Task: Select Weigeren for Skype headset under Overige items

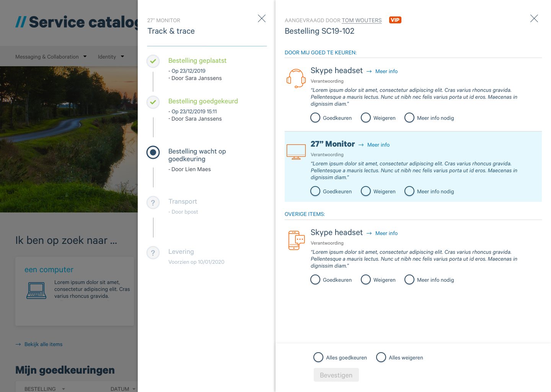Action: coord(366,279)
